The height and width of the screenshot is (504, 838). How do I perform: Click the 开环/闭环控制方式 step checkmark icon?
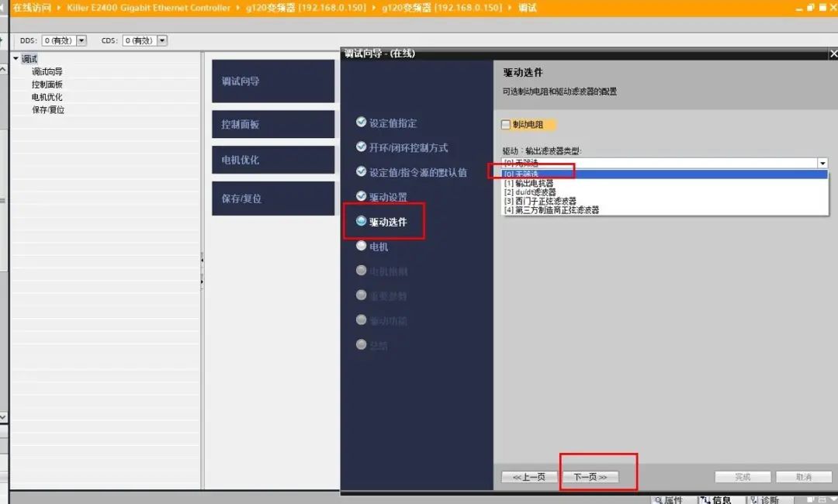click(x=362, y=147)
